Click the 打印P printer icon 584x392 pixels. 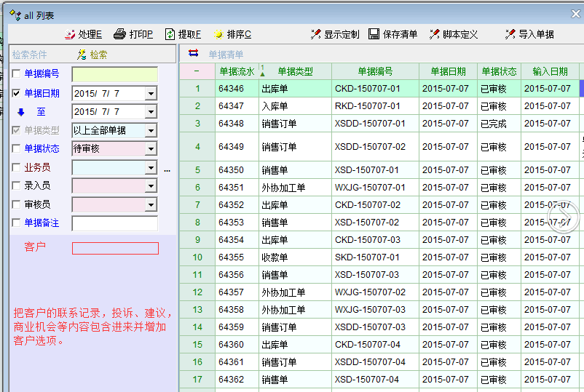pos(120,34)
